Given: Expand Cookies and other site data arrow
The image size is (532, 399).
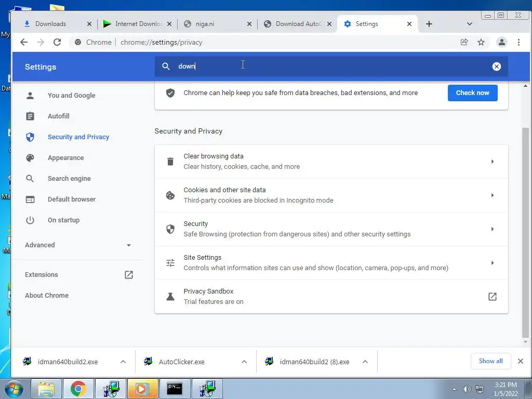Looking at the screenshot, I should (493, 195).
